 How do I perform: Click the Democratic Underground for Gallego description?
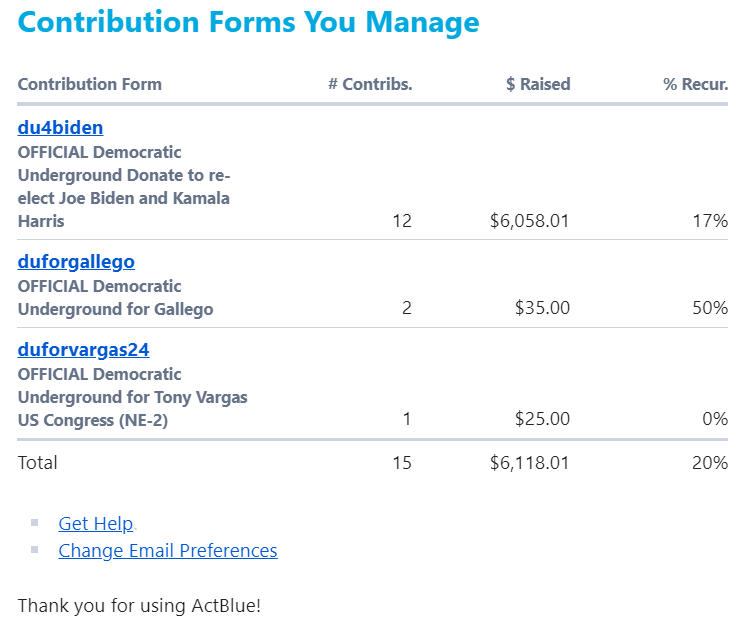coord(115,298)
